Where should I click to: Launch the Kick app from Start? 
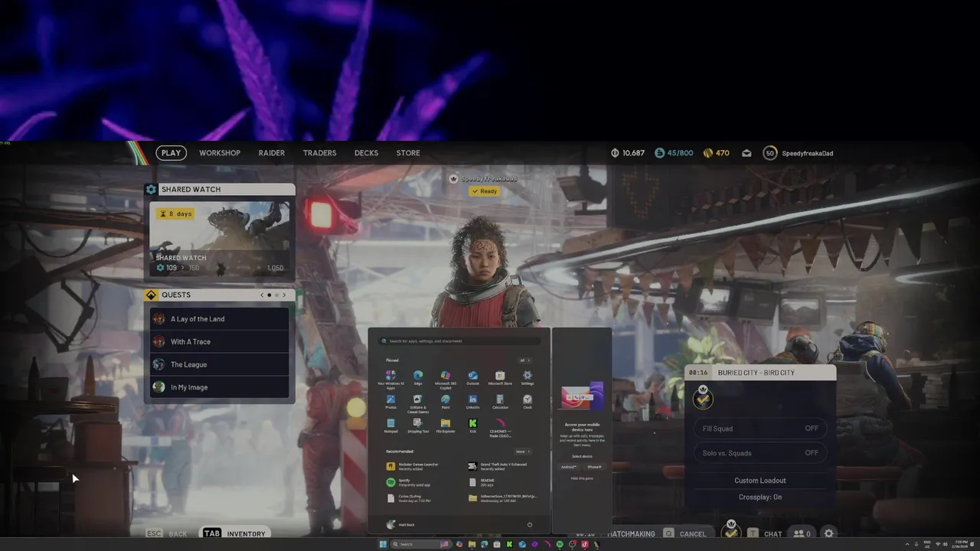click(x=472, y=425)
